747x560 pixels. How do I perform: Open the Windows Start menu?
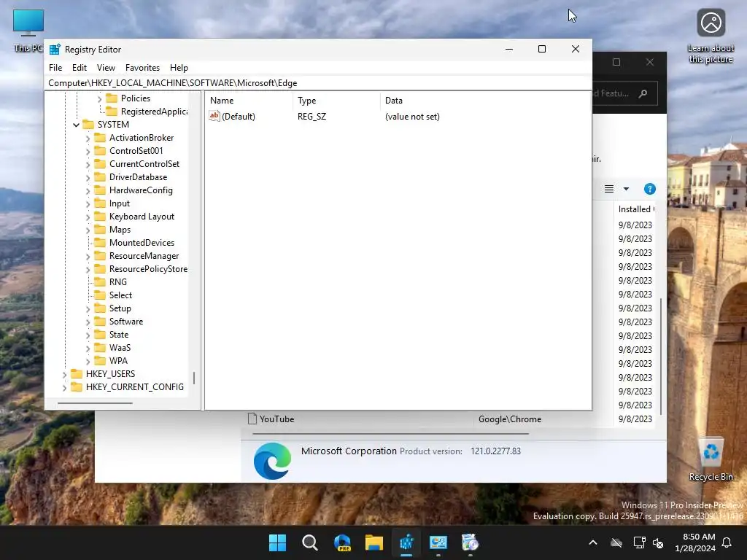tap(277, 542)
